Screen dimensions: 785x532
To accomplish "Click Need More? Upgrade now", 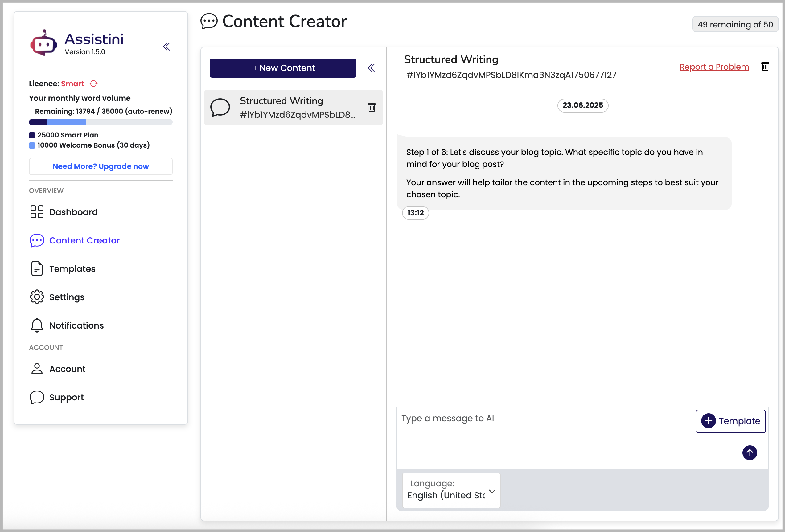I will click(x=101, y=166).
